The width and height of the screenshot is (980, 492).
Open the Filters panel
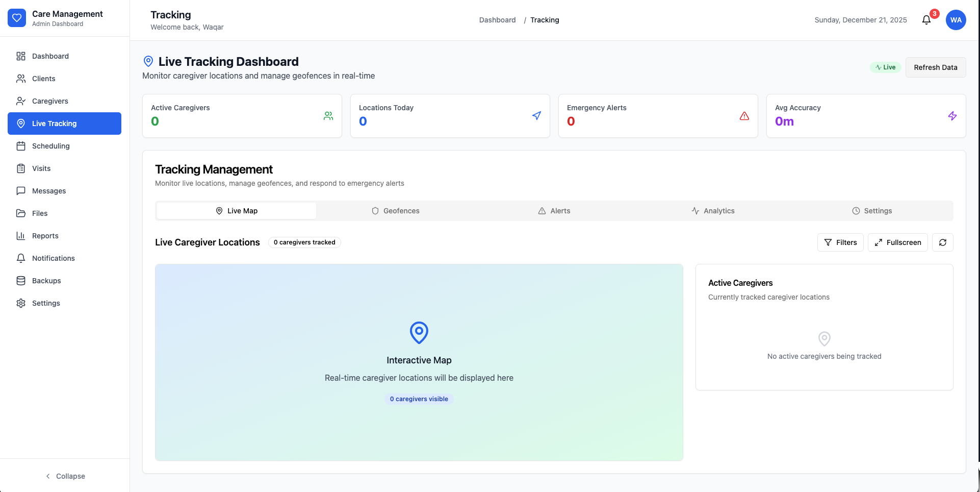point(840,242)
